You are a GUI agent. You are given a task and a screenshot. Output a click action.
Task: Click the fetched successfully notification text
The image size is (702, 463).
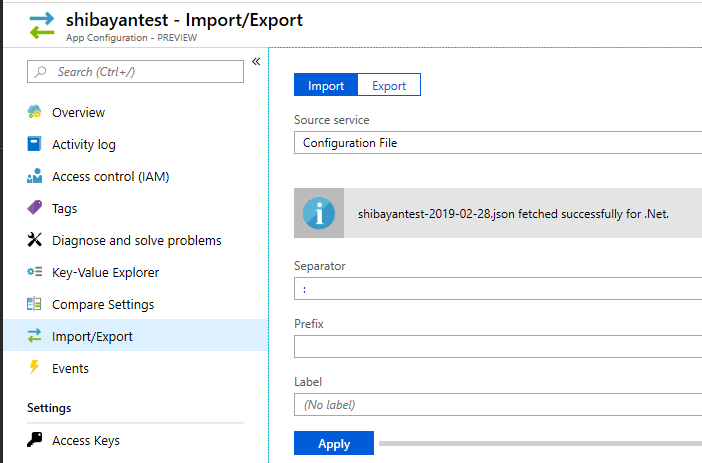click(513, 214)
